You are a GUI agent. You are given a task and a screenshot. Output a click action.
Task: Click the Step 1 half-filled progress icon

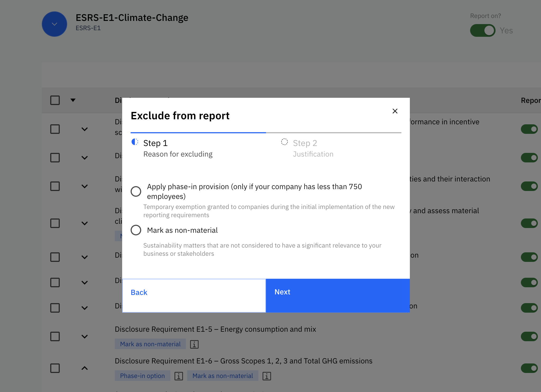(135, 142)
